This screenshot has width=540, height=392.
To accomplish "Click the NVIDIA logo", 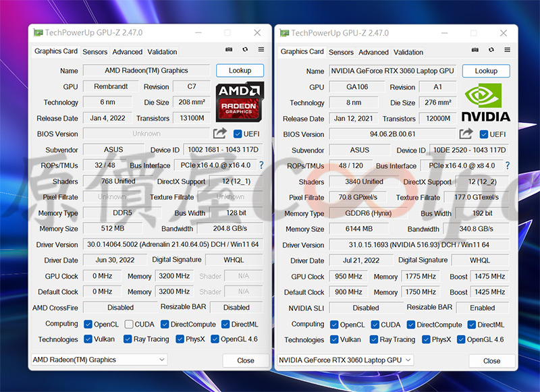I will 486,103.
